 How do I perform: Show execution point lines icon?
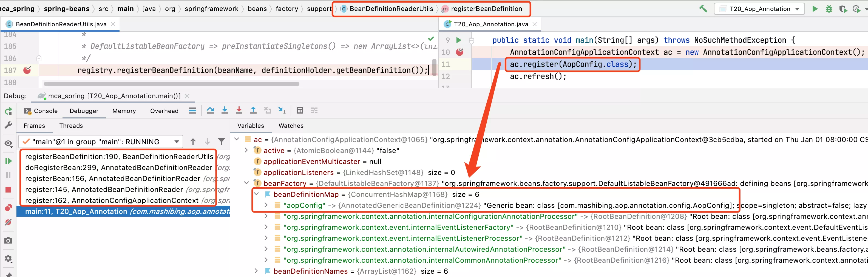pyautogui.click(x=192, y=111)
